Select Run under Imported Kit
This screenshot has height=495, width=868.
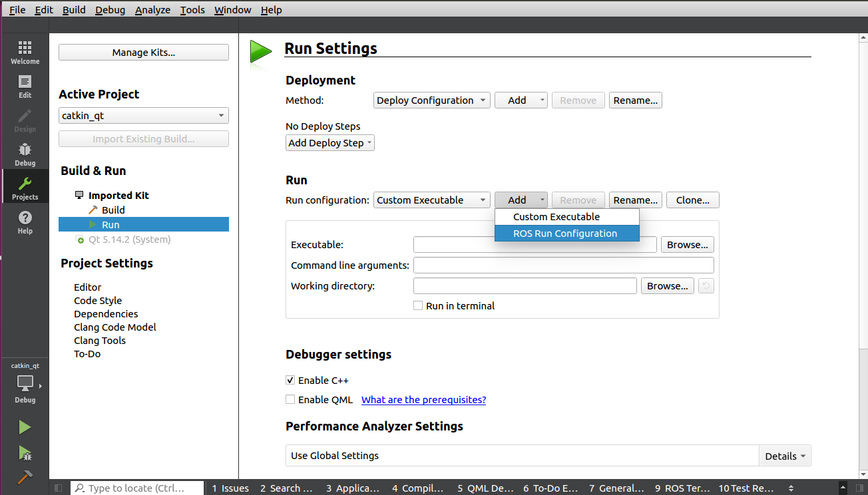(144, 225)
